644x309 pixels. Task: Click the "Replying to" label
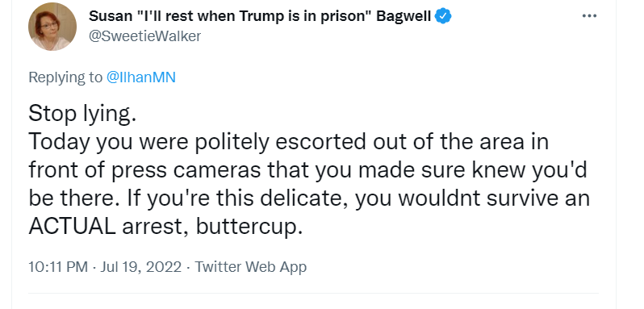point(65,77)
